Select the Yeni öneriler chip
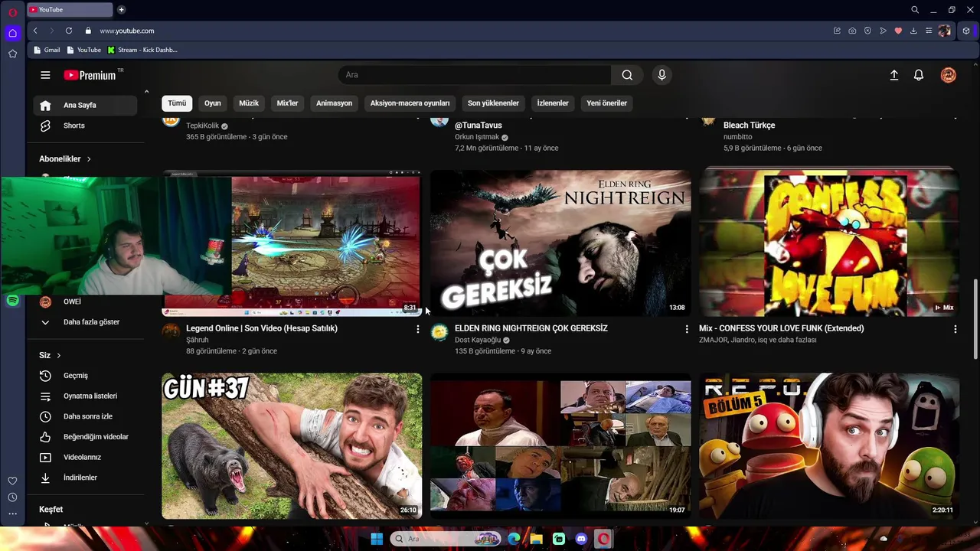Screen dimensions: 980x551 pos(606,103)
